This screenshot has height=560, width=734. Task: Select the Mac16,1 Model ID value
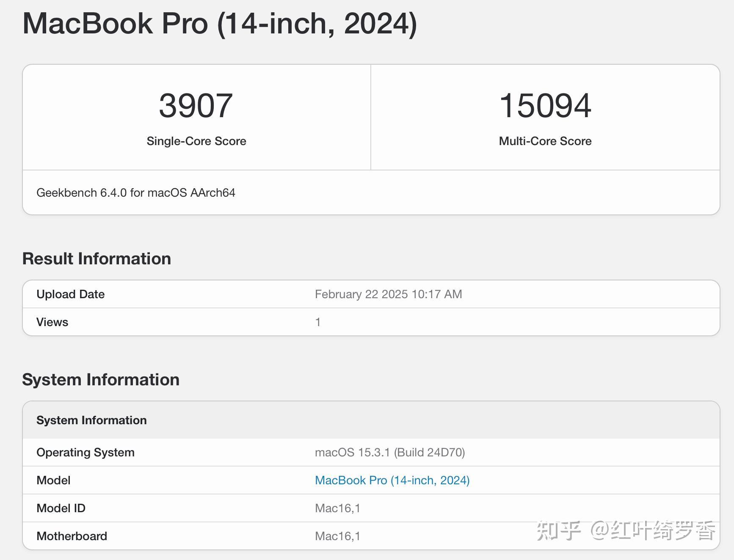pos(337,508)
